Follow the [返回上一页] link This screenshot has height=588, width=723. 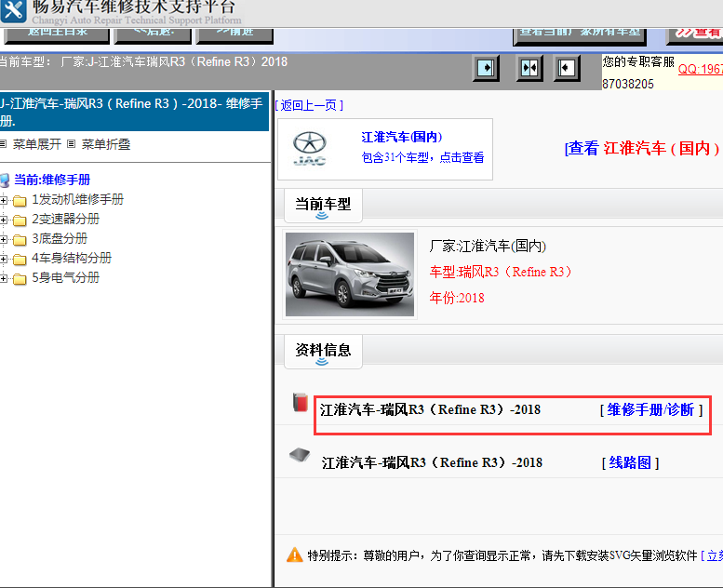pos(309,105)
